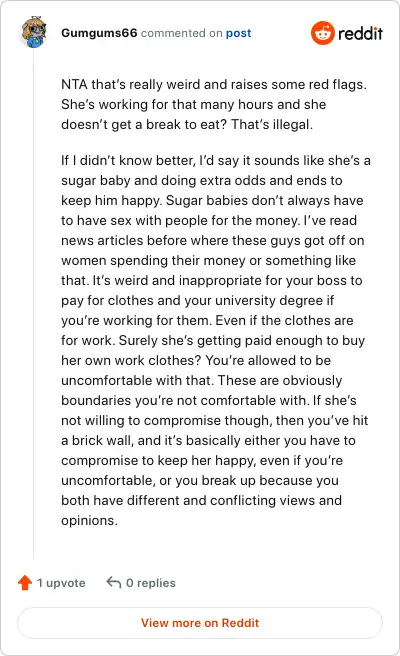400x656 pixels.
Task: Click the line beginning "uncomfortable with that."
Action: pyautogui.click(x=202, y=381)
